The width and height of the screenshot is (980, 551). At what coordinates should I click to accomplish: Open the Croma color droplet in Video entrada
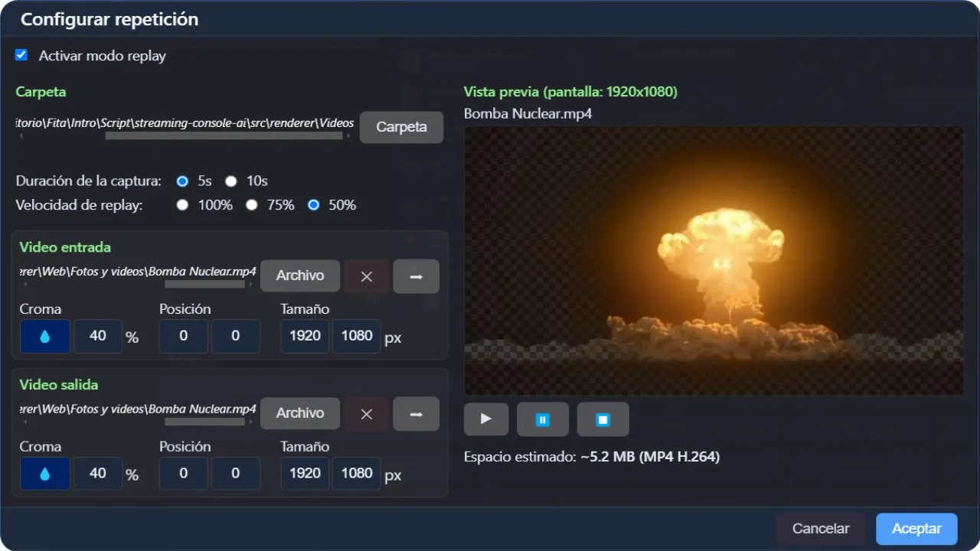[44, 335]
